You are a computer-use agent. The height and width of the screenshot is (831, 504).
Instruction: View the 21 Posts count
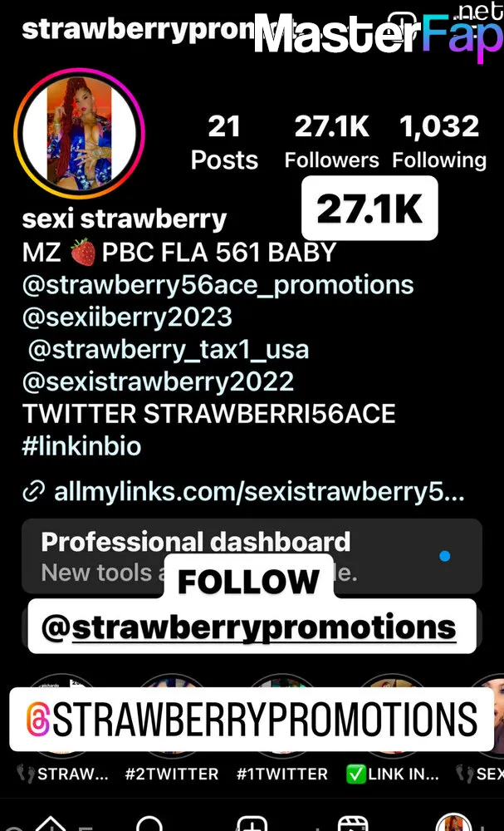pyautogui.click(x=224, y=143)
